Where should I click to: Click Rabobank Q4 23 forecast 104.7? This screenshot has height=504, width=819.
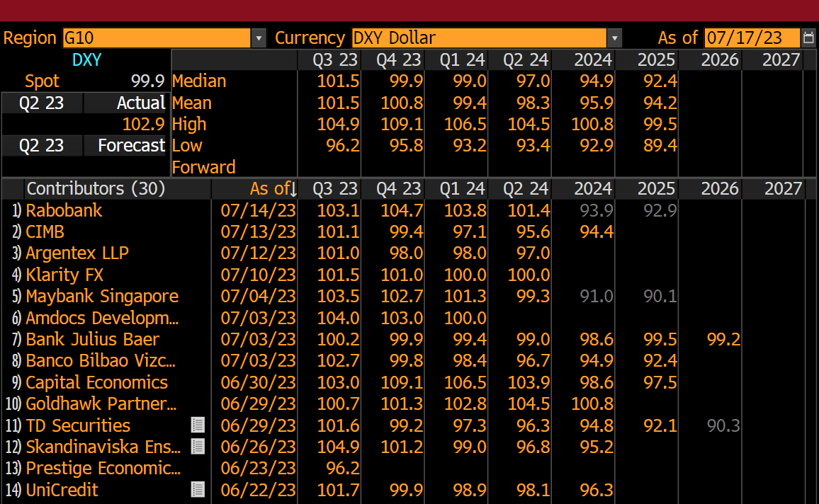tap(402, 210)
